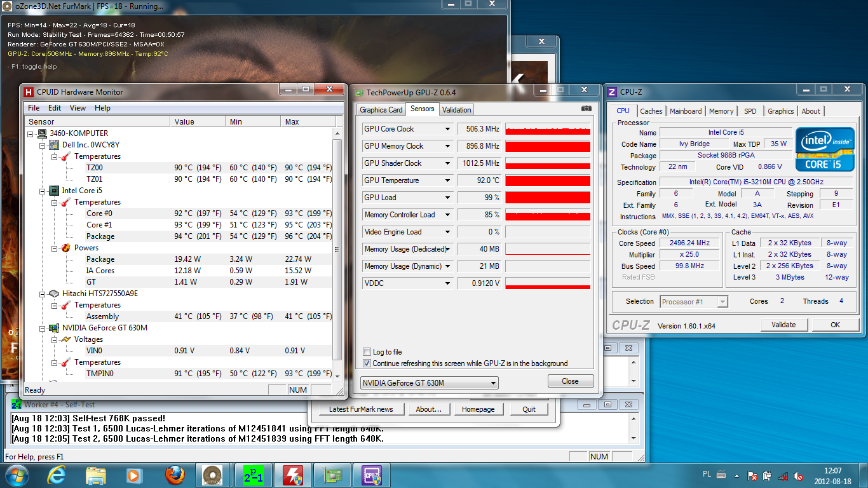Click the PL language indicator
This screenshot has width=868, height=488.
tap(707, 475)
